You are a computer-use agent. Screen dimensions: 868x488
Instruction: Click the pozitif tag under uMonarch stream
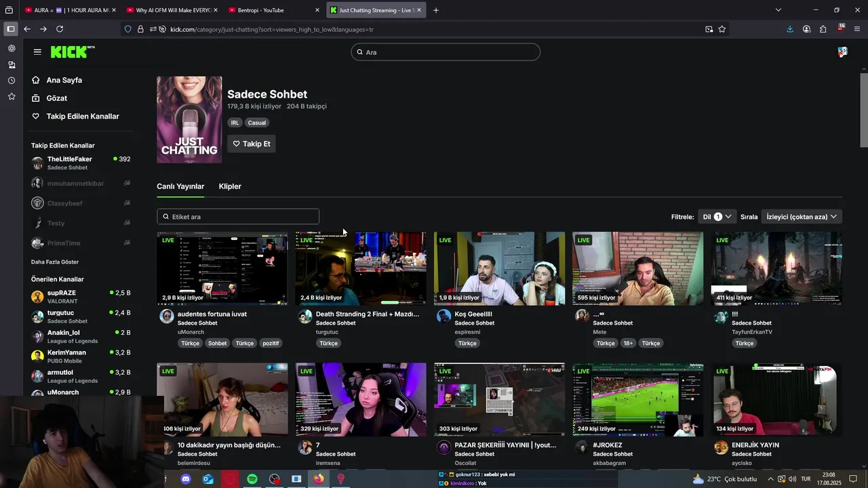(271, 344)
